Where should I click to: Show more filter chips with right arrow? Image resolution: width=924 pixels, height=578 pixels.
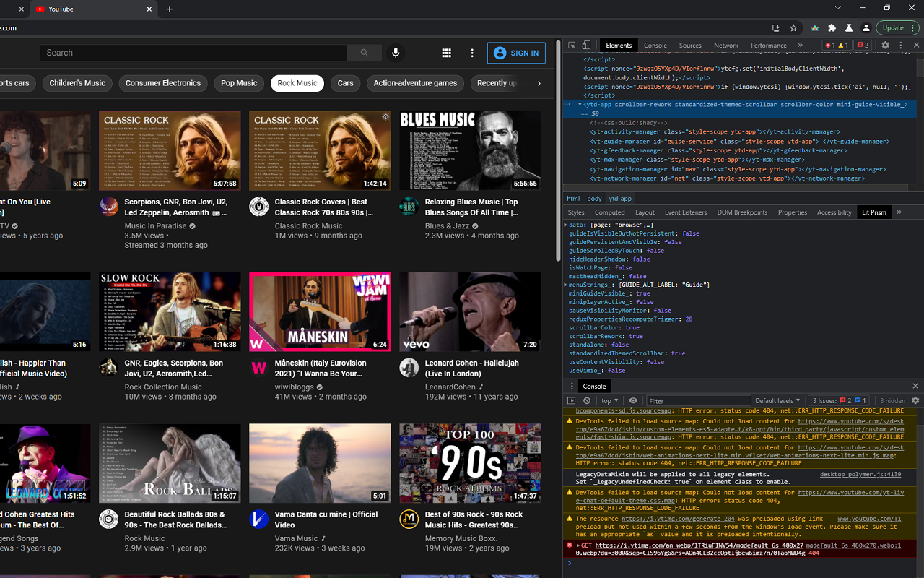(x=539, y=83)
